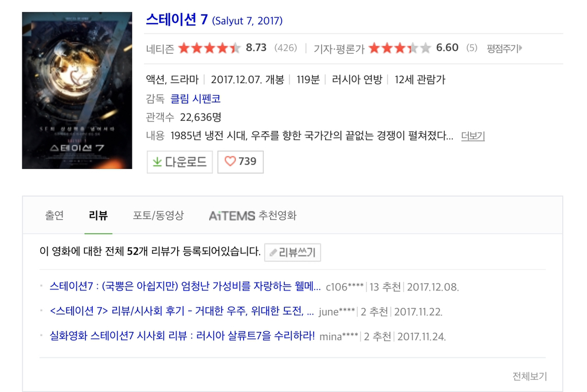Click the review date 2017.12.08.
This screenshot has height=392, width=587.
click(433, 287)
